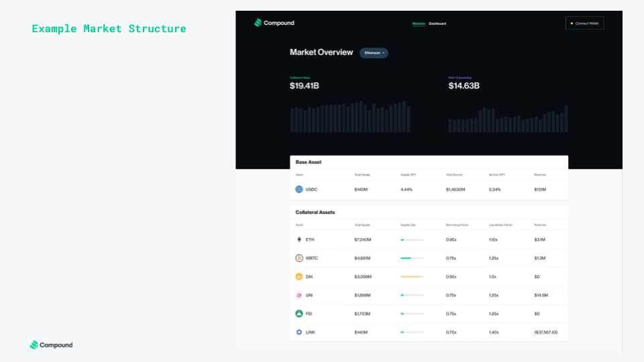Click the Liquidation Factor column header
The image size is (644, 362).
500,225
